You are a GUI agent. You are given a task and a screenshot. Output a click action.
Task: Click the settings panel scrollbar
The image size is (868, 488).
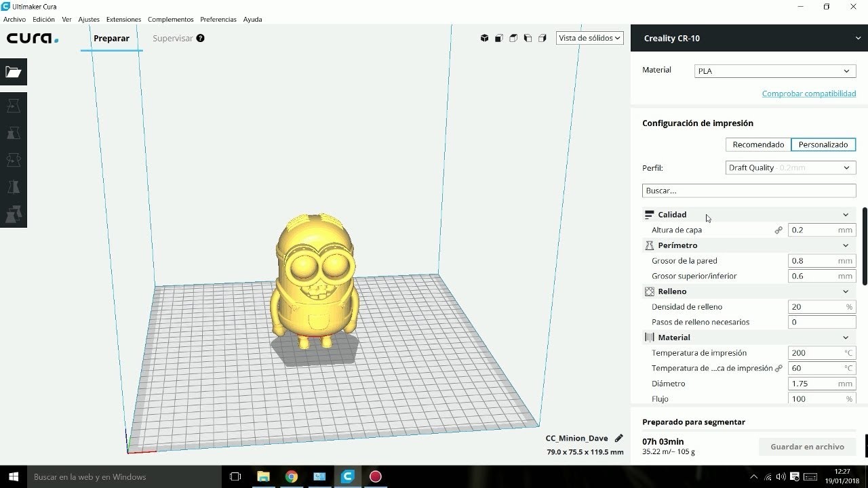tap(865, 246)
